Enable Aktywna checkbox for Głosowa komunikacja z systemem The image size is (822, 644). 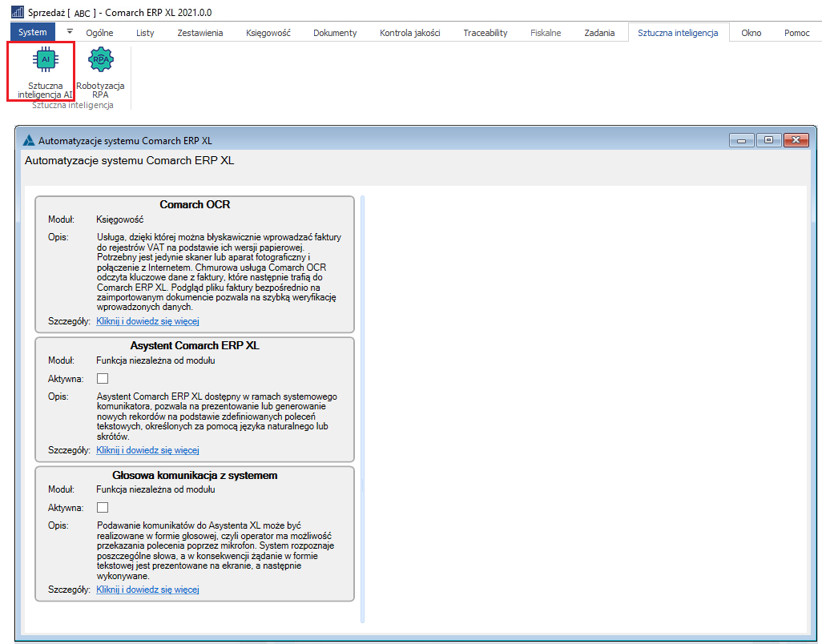(103, 507)
